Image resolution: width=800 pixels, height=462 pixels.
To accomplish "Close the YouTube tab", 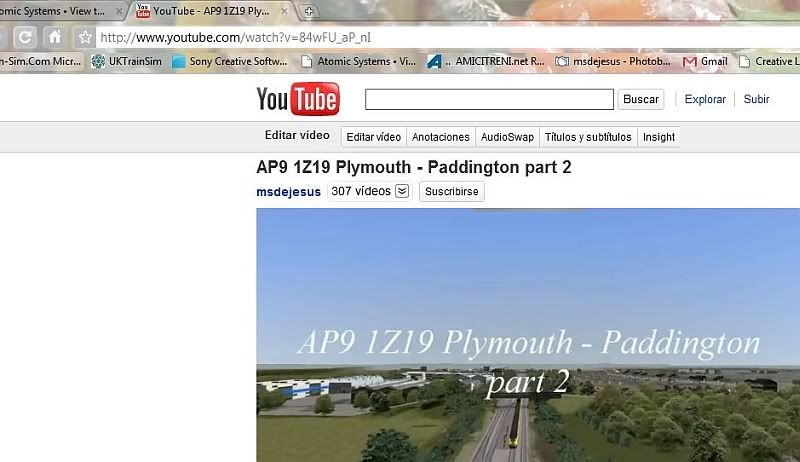I will pyautogui.click(x=289, y=11).
